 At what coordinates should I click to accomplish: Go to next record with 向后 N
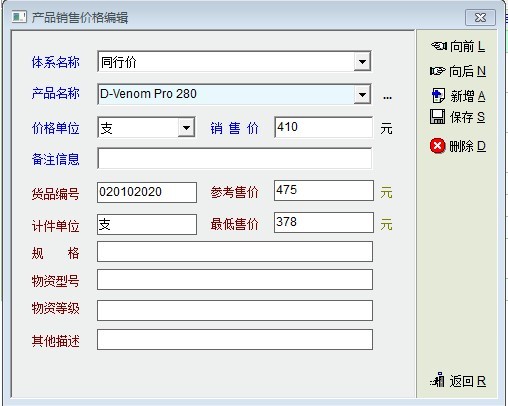point(458,71)
